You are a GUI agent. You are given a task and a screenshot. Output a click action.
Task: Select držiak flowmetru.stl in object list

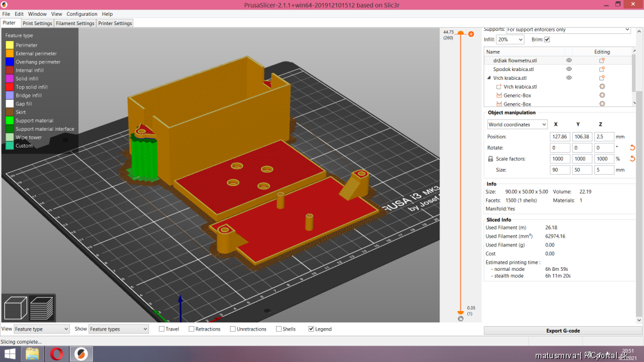[x=515, y=60]
